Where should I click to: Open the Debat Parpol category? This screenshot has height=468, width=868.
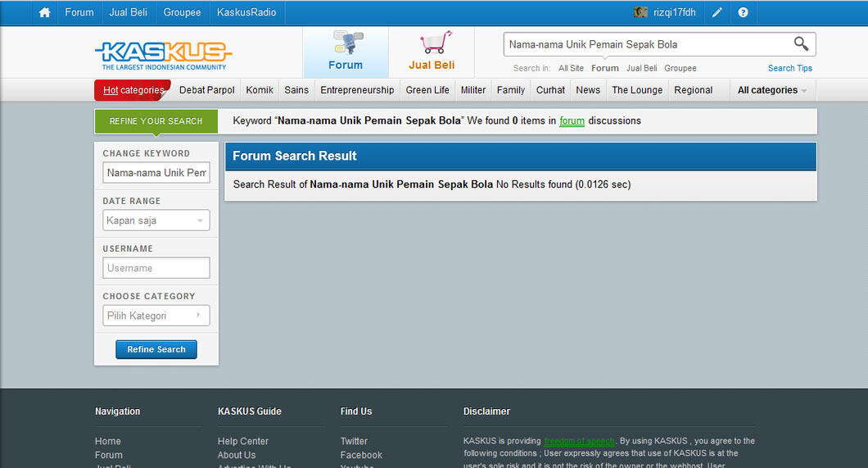tap(207, 90)
